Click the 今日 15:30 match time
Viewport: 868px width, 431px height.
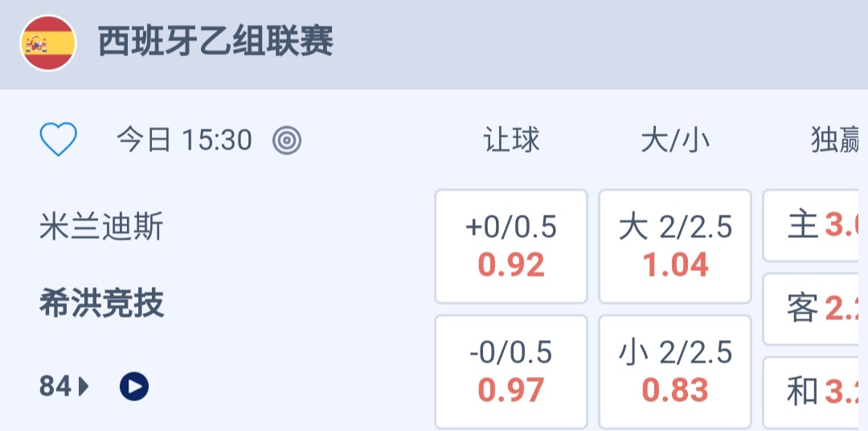click(184, 141)
